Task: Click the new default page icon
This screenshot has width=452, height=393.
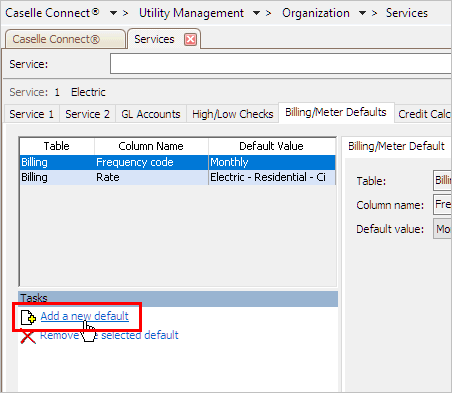Action: point(28,317)
